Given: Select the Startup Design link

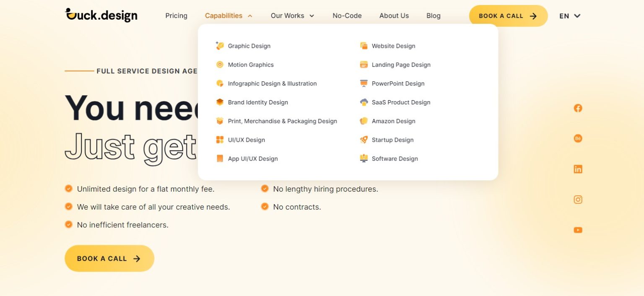Looking at the screenshot, I should pyautogui.click(x=392, y=140).
